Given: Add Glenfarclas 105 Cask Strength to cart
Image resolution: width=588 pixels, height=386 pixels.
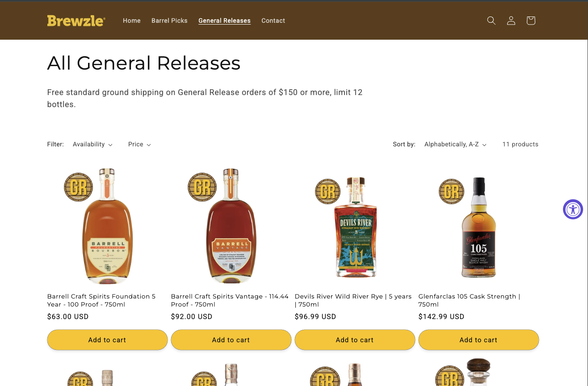Looking at the screenshot, I should (x=479, y=340).
